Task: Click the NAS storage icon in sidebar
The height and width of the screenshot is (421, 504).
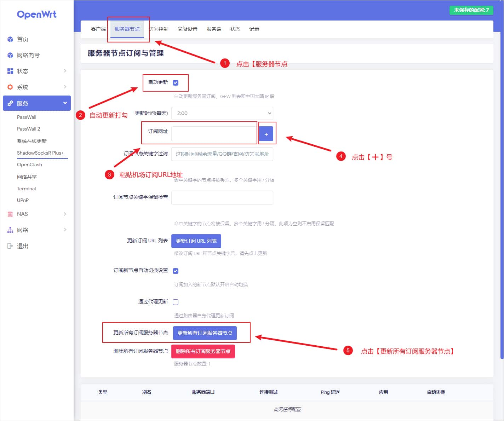Action: (x=10, y=214)
